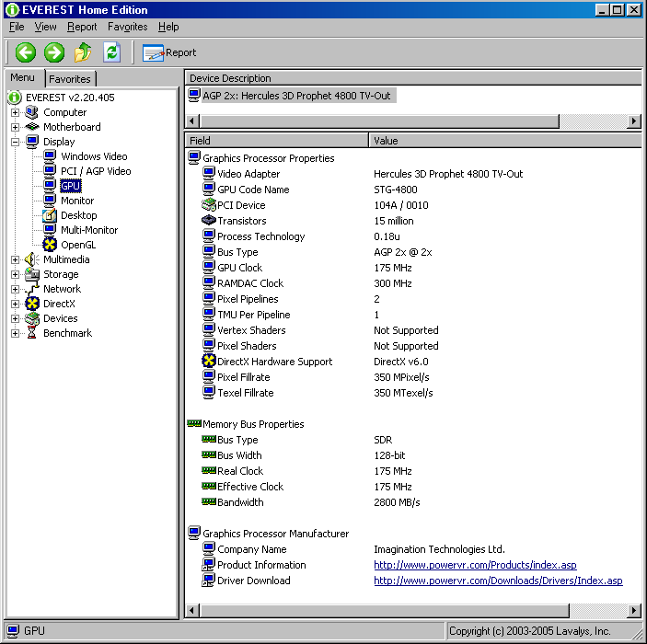Screen dimensions: 647x644
Task: Expand the Computer tree node
Action: tap(15, 112)
